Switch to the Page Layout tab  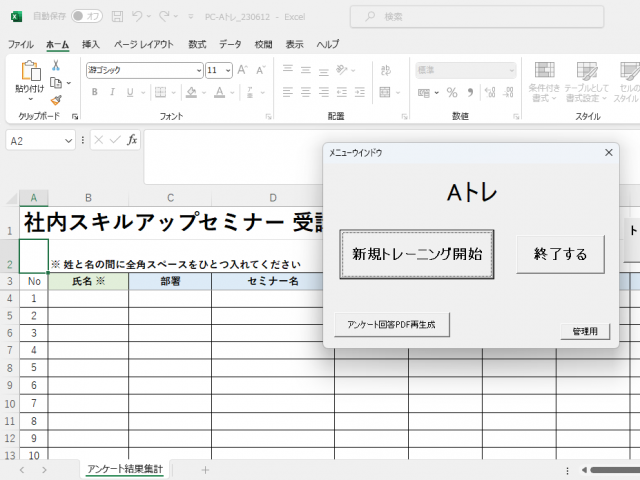[144, 44]
